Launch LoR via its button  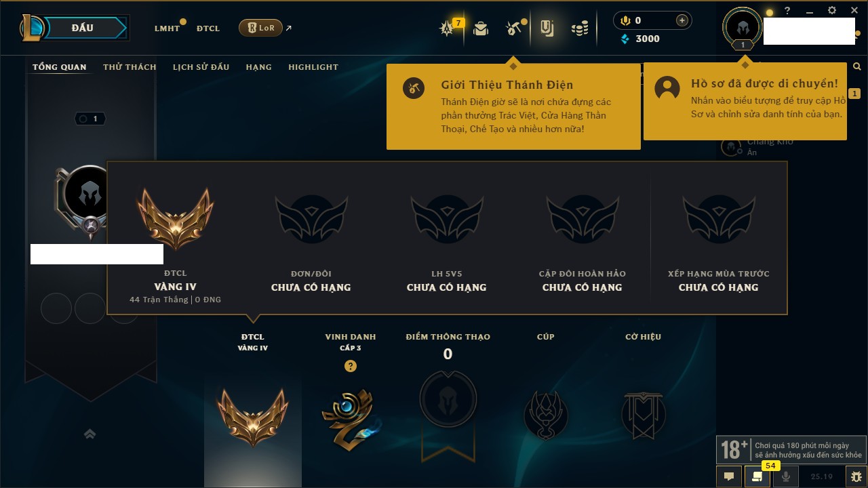[261, 28]
